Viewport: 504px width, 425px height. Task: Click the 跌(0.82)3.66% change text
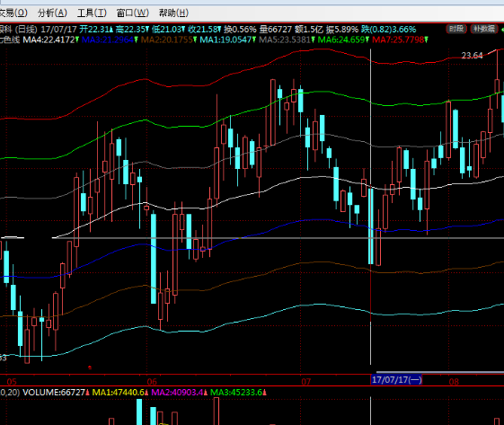pos(389,30)
